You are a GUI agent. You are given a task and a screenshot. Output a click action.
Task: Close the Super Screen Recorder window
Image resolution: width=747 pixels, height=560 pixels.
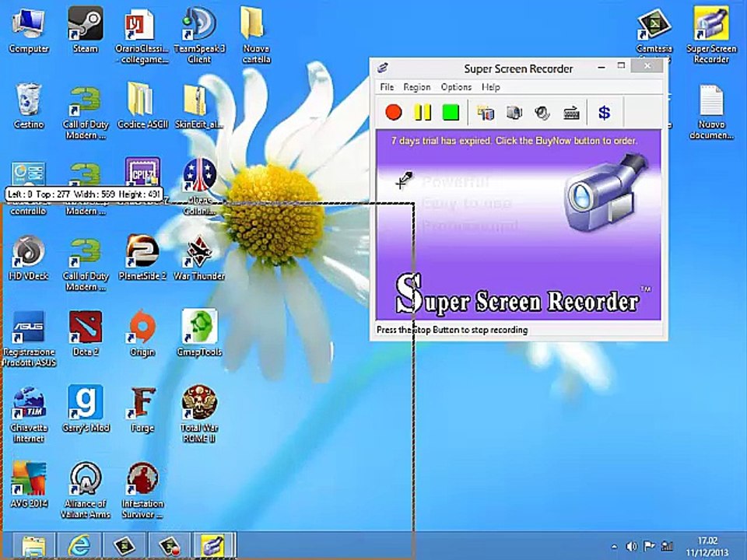tap(647, 66)
